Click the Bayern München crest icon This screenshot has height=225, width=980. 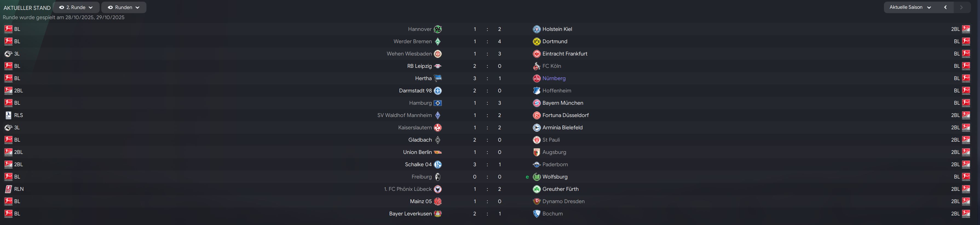[x=537, y=103]
